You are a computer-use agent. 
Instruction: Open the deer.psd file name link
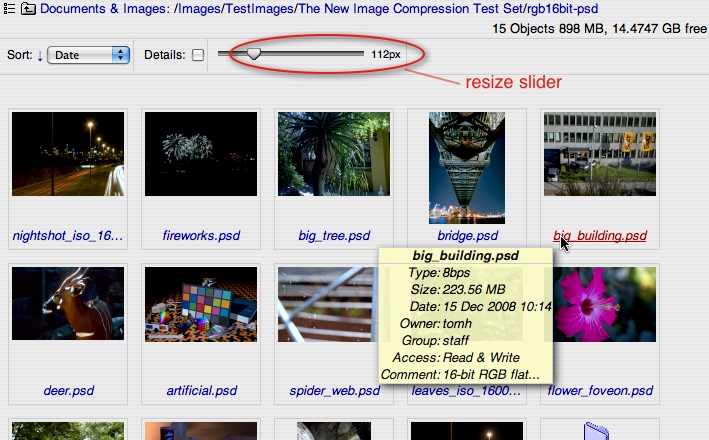pyautogui.click(x=69, y=390)
